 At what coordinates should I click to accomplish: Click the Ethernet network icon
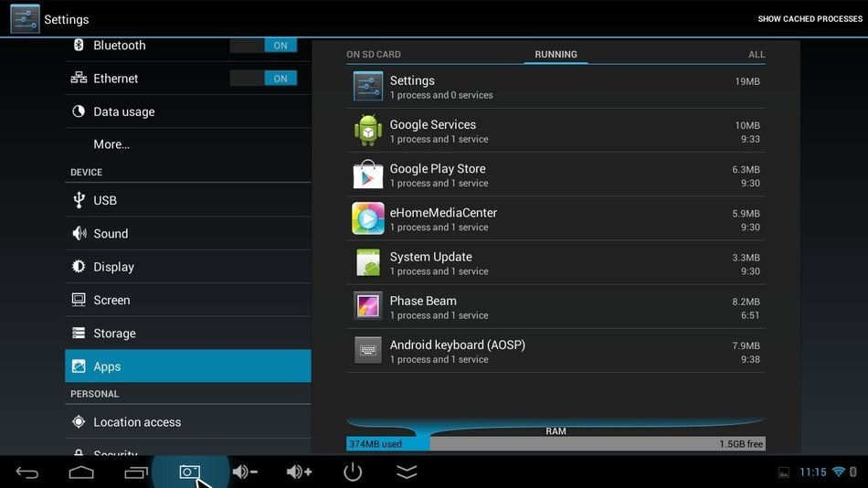[79, 78]
